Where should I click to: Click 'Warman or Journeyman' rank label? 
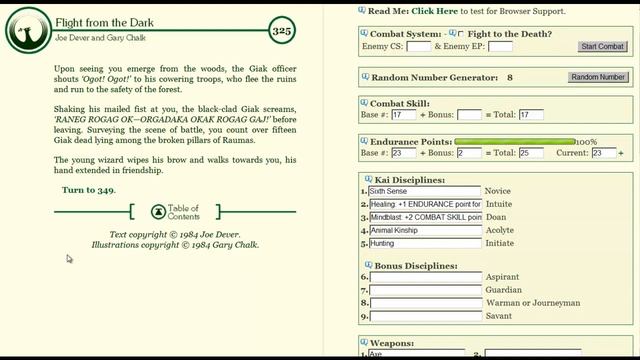533,303
